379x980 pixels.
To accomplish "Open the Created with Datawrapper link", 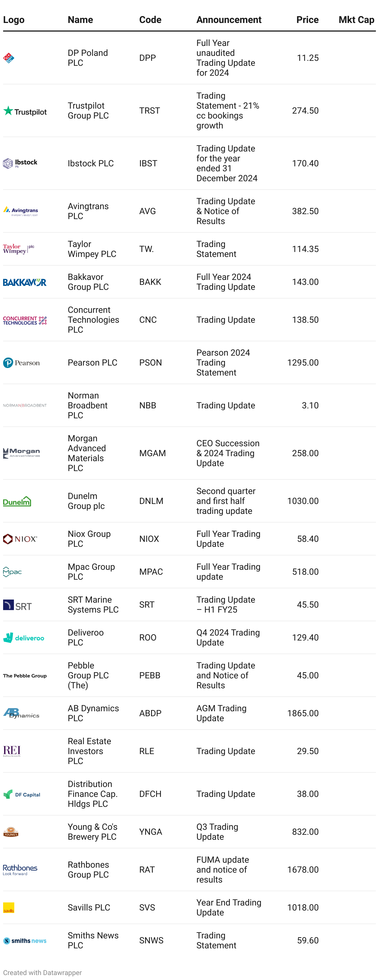I will tap(42, 972).
